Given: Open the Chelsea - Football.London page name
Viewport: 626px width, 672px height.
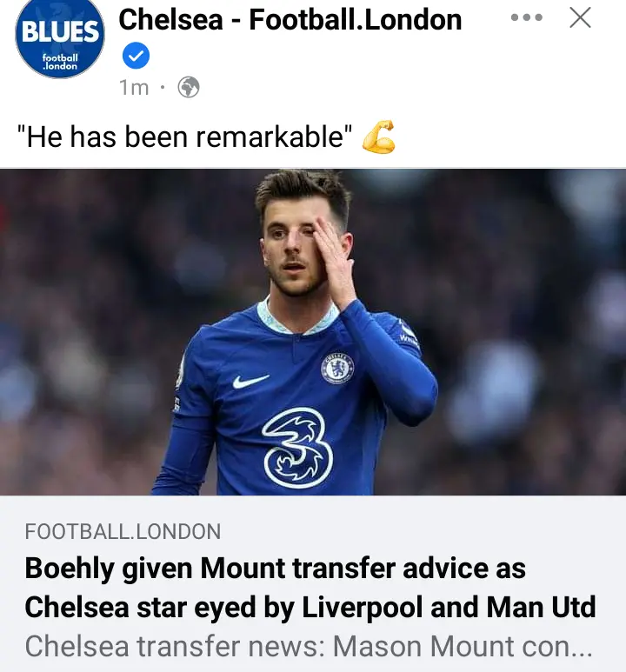Looking at the screenshot, I should [290, 19].
